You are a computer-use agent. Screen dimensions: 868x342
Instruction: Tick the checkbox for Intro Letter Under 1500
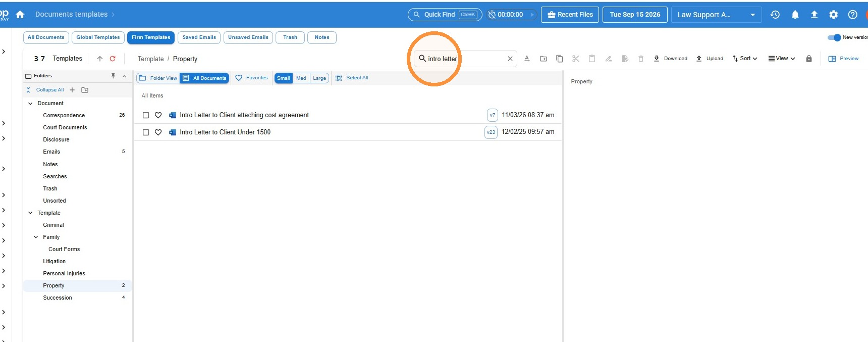click(x=146, y=132)
